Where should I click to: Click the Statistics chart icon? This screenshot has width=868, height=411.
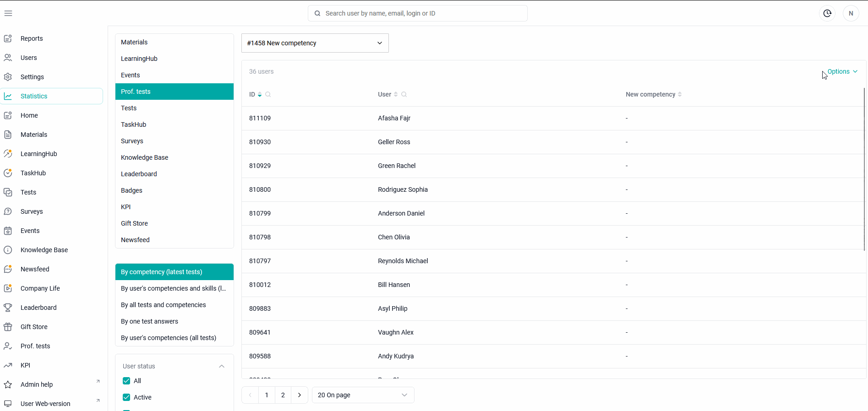click(8, 96)
